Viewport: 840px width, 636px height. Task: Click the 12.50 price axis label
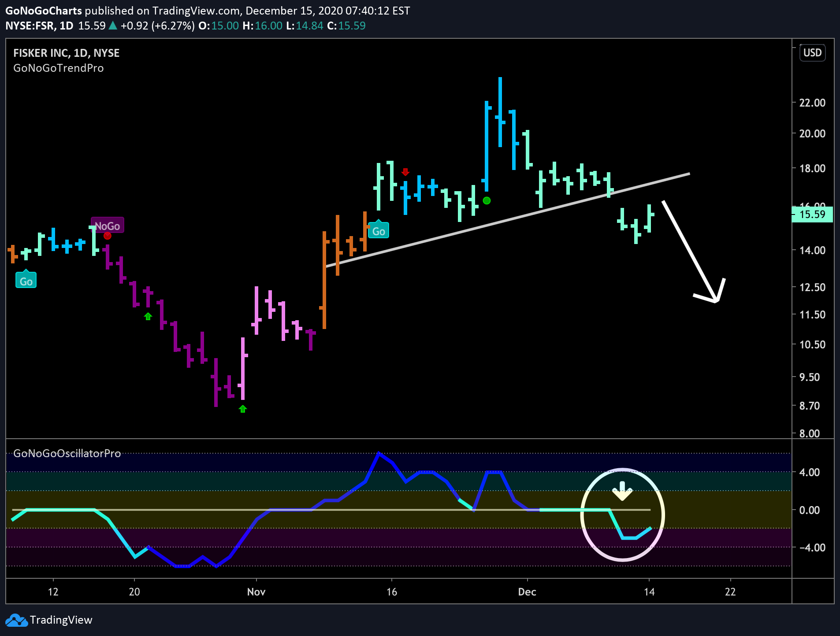tap(812, 287)
